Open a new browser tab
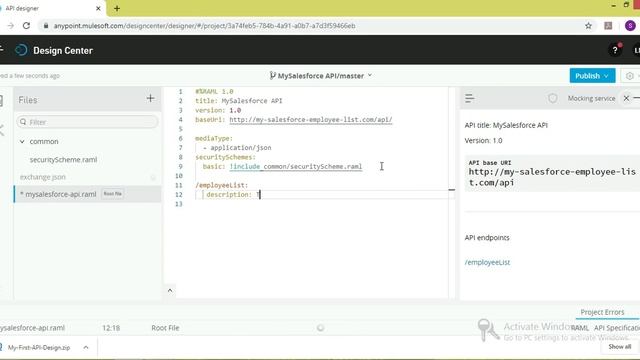The width and height of the screenshot is (640, 360). 117,8
